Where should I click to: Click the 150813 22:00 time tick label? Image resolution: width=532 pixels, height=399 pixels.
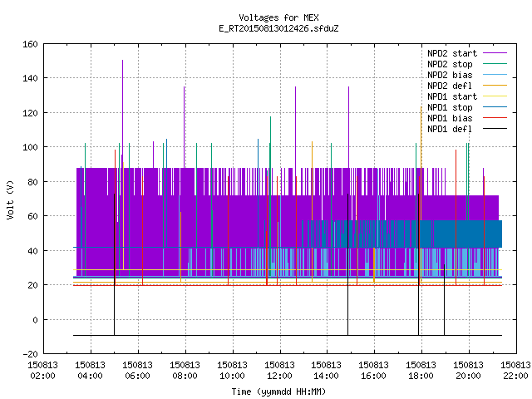(x=515, y=370)
